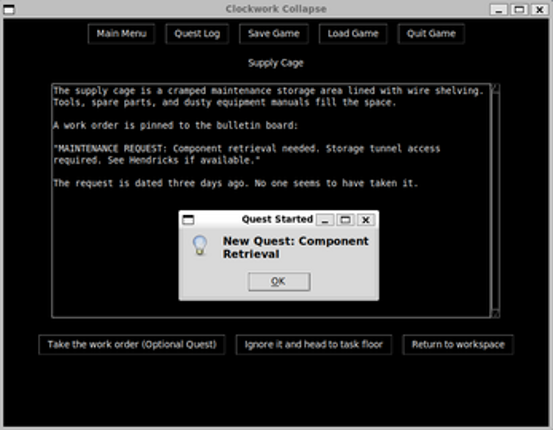Choose Ignore it and head to task floor

pos(314,344)
